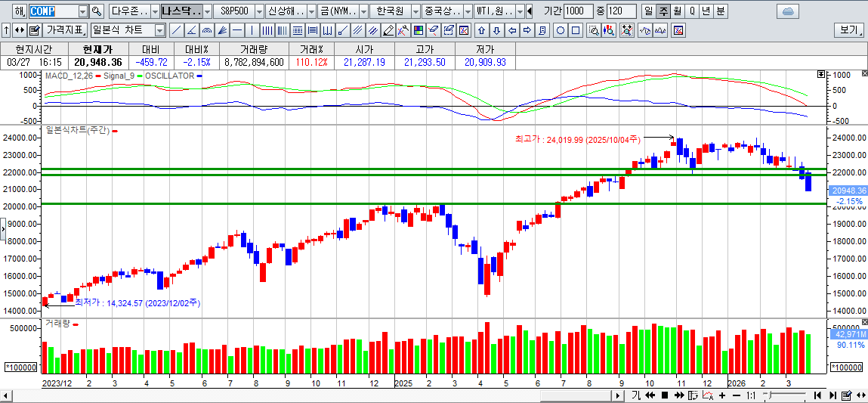Select the up arrow marker tool
This screenshot has width=868, height=403.
481,30
